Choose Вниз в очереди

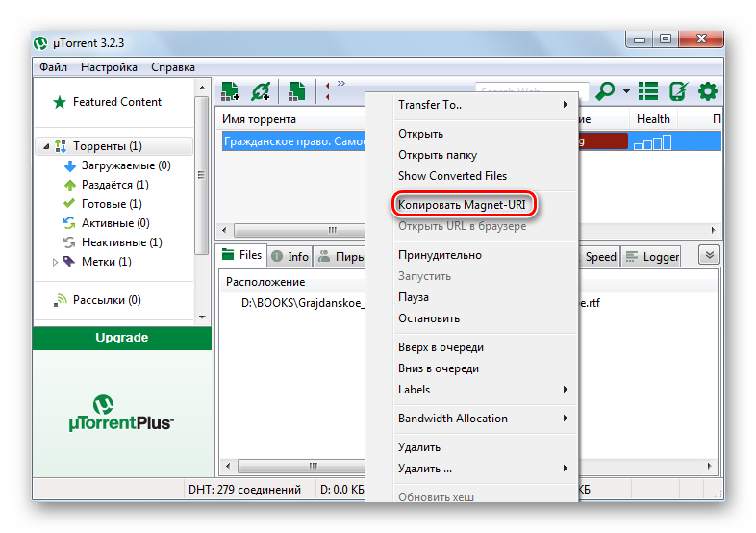pyautogui.click(x=486, y=369)
